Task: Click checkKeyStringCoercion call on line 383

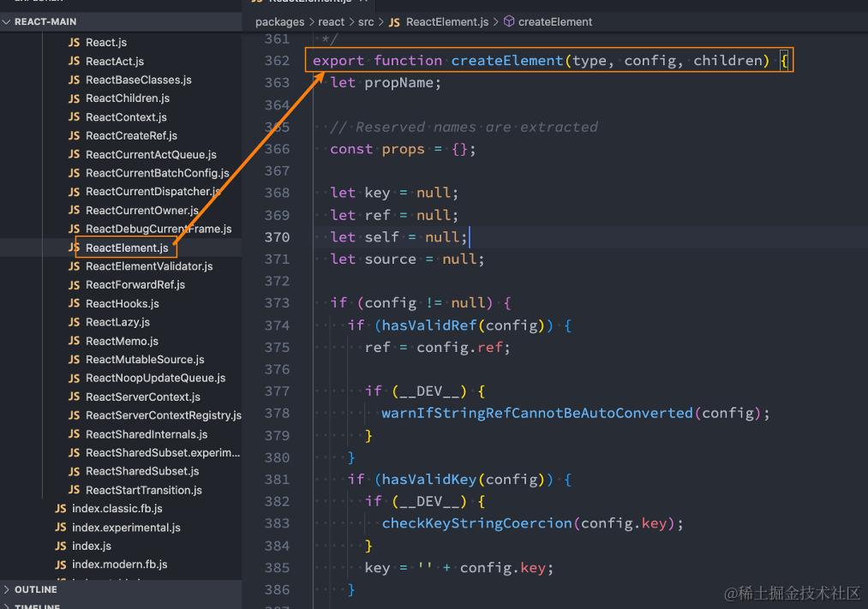Action: click(476, 523)
